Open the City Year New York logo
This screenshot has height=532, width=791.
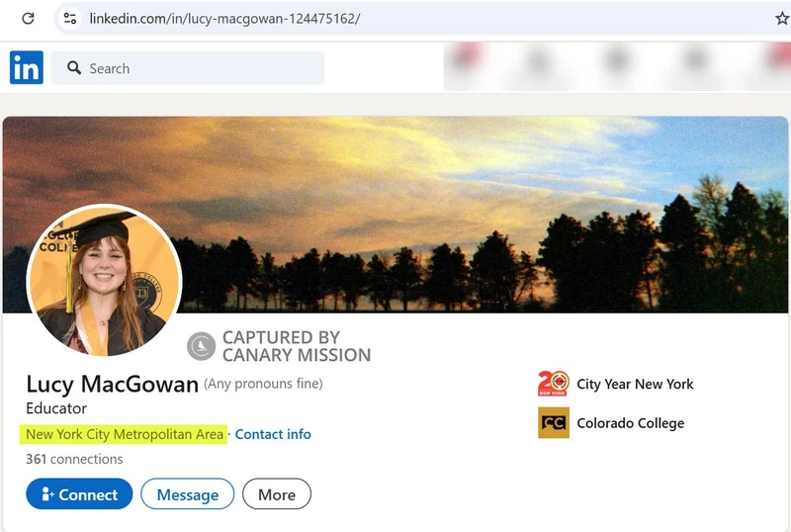point(554,384)
